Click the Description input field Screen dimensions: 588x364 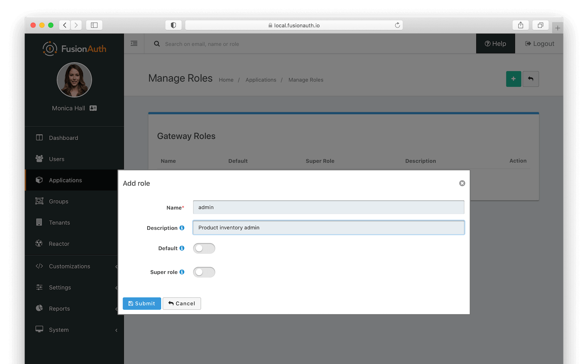click(329, 228)
